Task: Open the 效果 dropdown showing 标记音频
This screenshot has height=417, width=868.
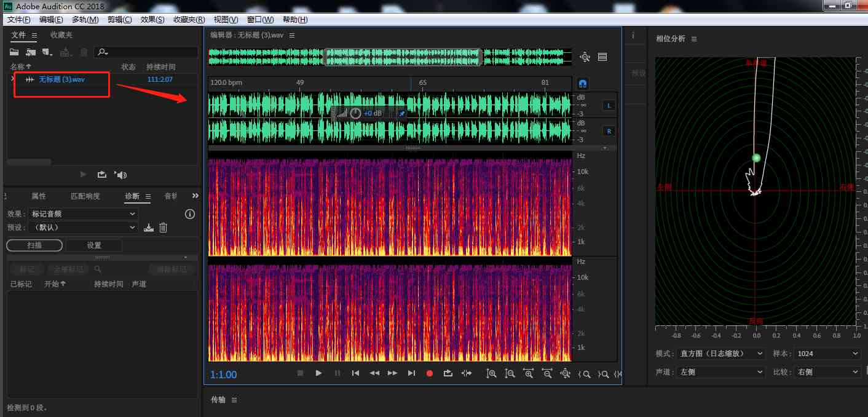Action: click(x=83, y=214)
